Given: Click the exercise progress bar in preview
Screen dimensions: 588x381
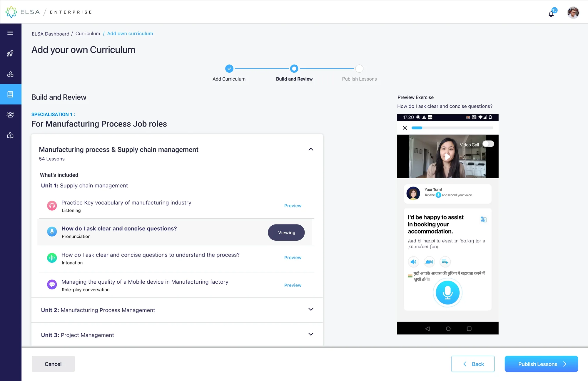Looking at the screenshot, I should pos(452,128).
